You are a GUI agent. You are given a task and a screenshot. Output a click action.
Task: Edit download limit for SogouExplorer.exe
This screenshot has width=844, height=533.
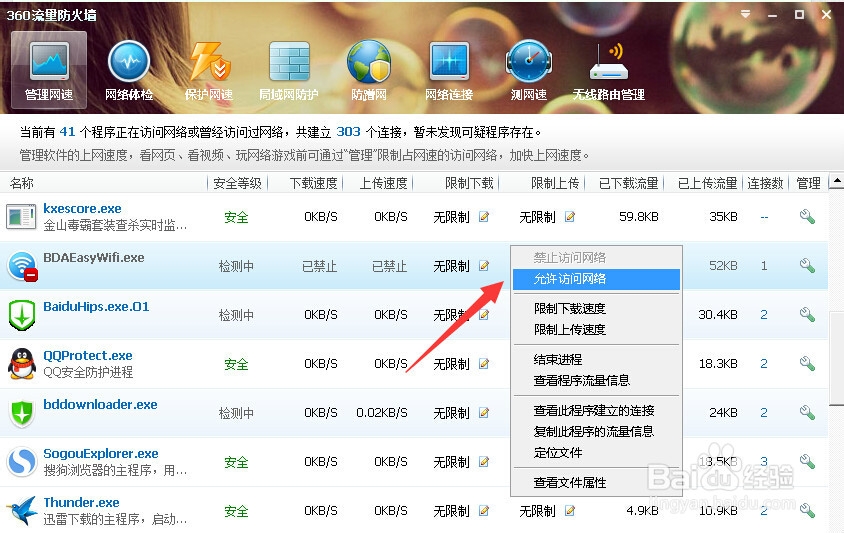[484, 461]
